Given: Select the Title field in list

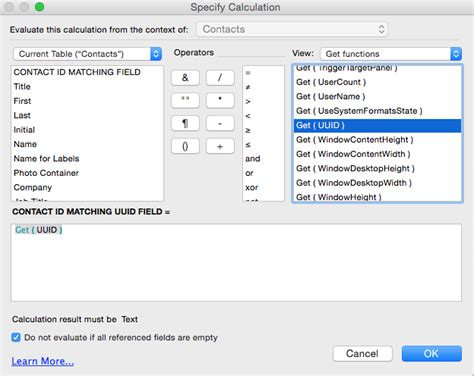Looking at the screenshot, I should point(87,87).
